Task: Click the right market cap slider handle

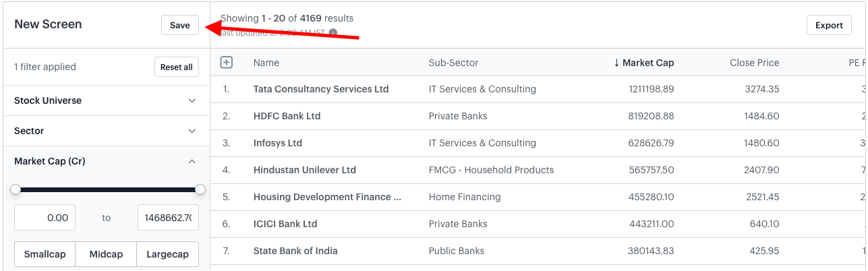Action: pyautogui.click(x=200, y=189)
